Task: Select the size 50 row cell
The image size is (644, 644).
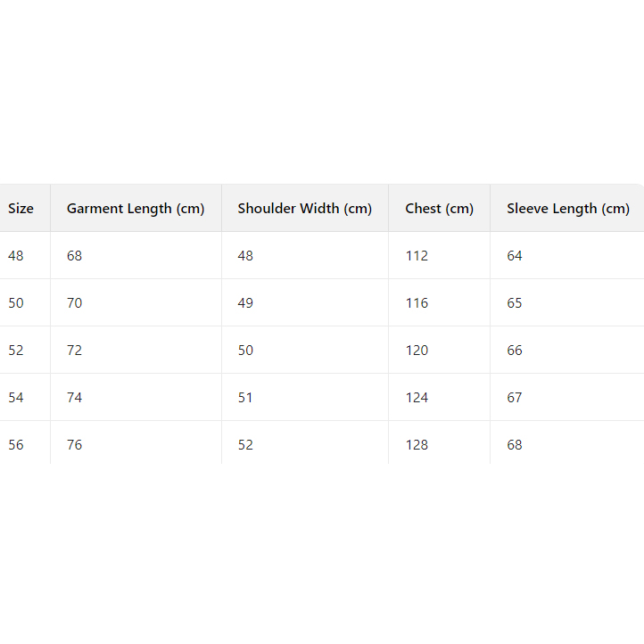Action: (16, 303)
